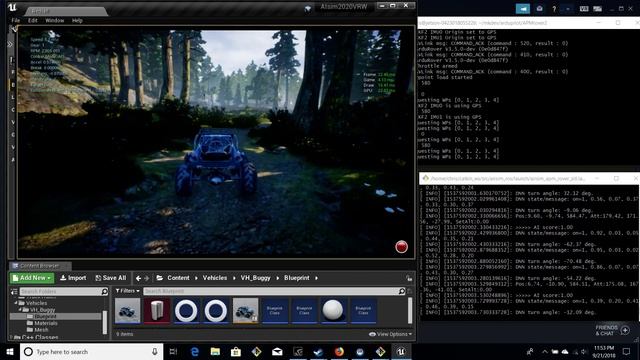
Task: Click the microphone icon in search box
Action: coord(155,351)
